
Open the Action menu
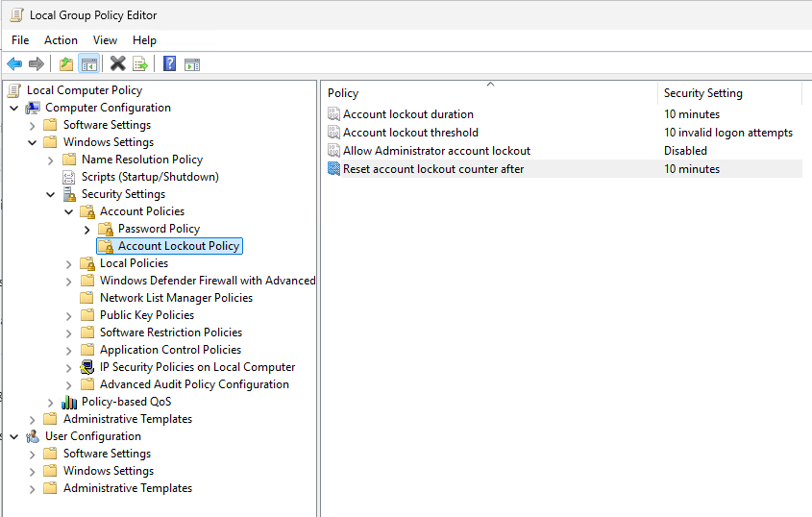[x=61, y=40]
